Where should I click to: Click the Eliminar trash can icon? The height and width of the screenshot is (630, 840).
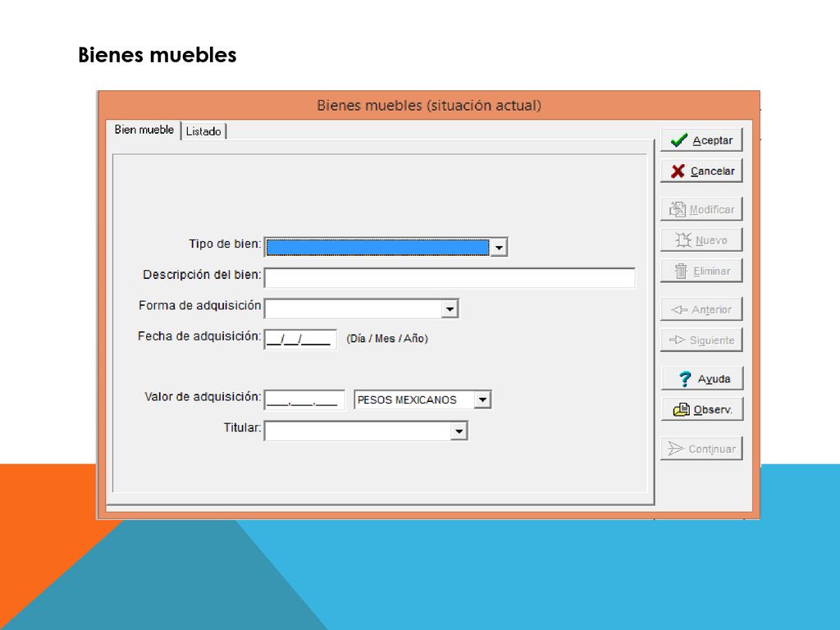(681, 271)
